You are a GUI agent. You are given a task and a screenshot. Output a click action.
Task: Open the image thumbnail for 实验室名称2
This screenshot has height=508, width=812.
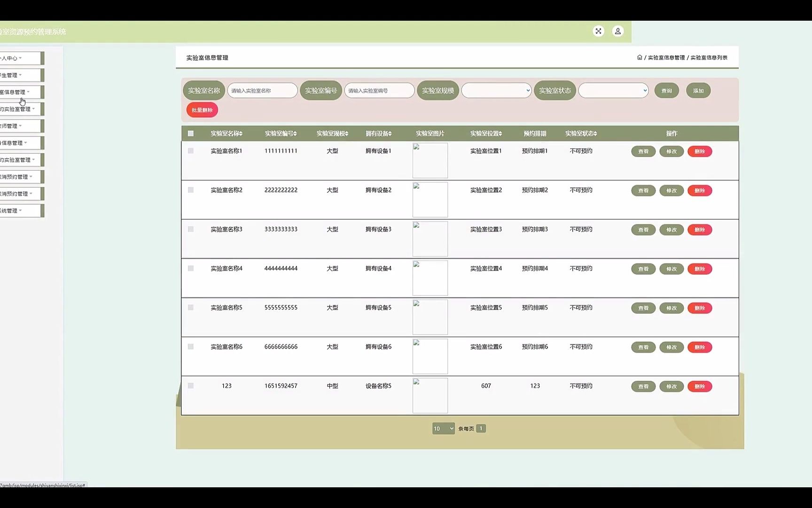430,199
